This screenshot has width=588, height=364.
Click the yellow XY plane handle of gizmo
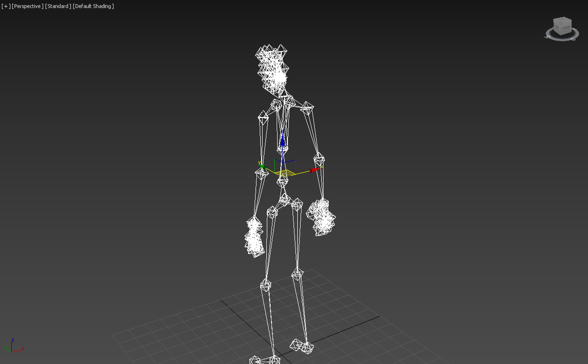[284, 173]
